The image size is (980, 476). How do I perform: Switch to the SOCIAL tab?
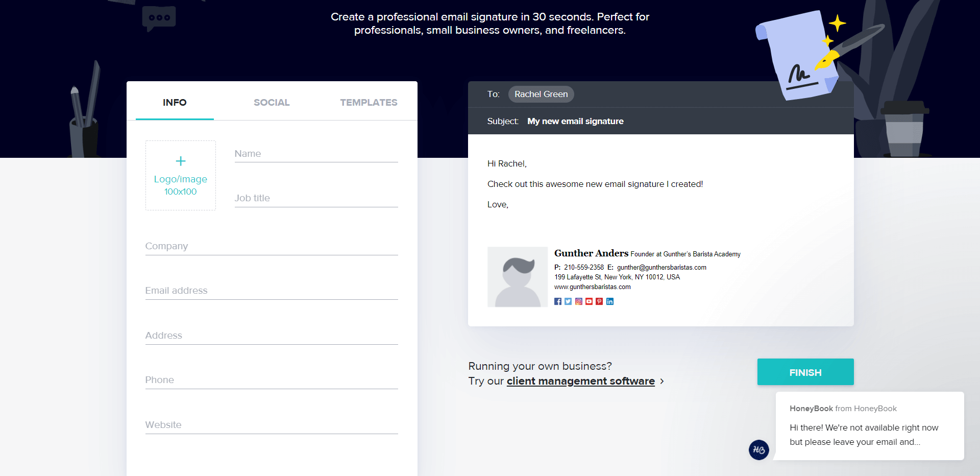[x=272, y=103]
